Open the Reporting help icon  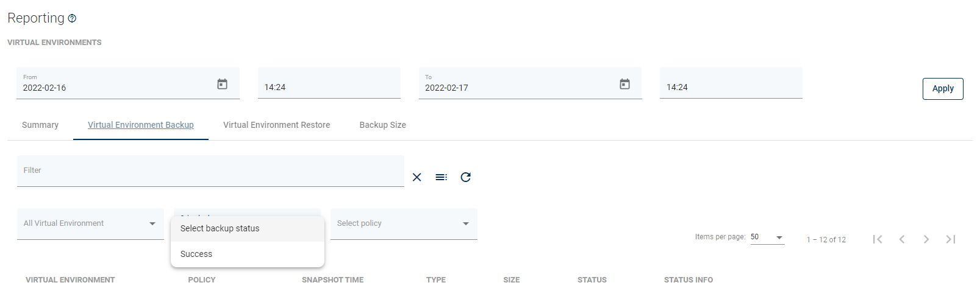[x=72, y=18]
